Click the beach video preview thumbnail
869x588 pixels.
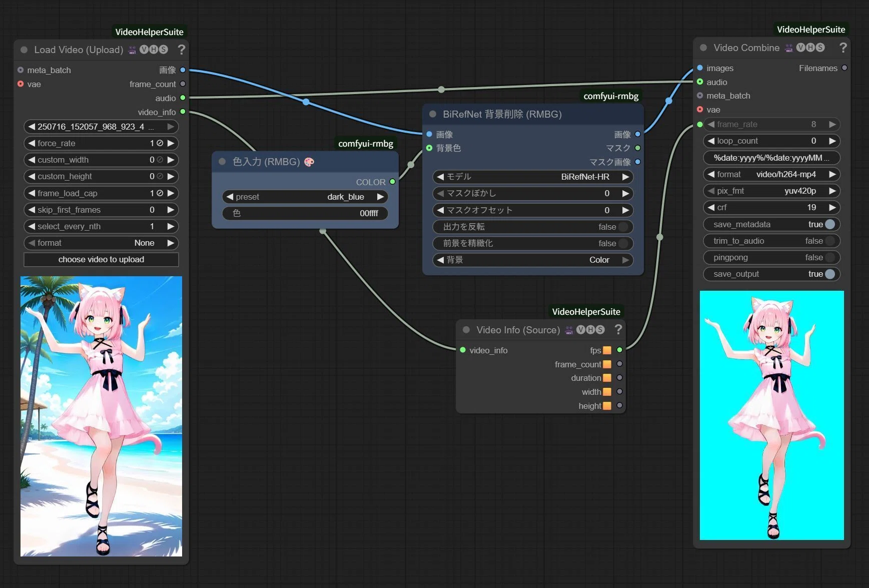(x=101, y=416)
